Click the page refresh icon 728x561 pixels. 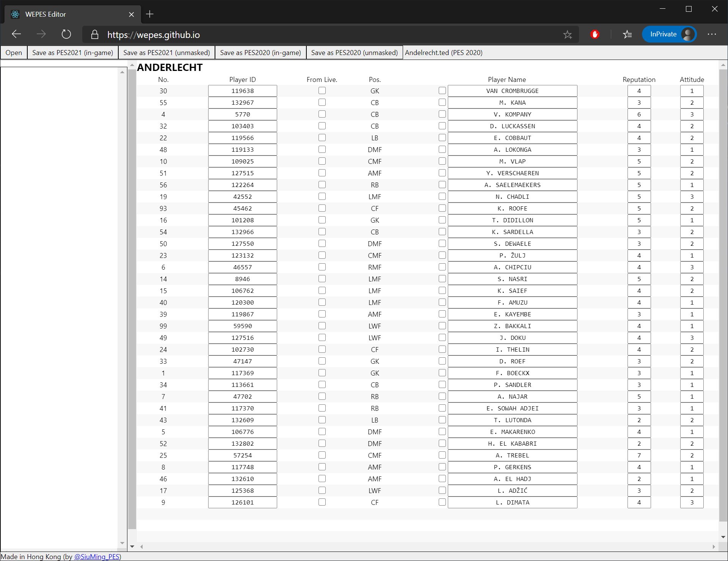pyautogui.click(x=66, y=35)
